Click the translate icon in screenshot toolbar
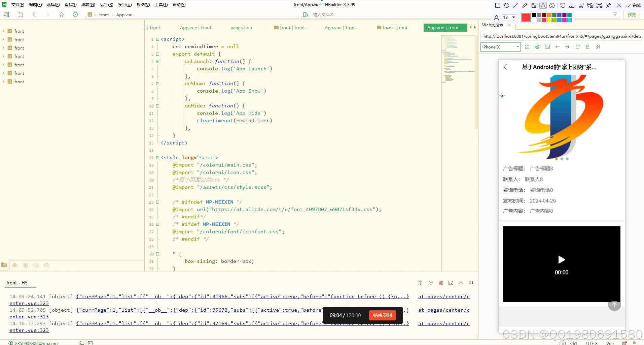 tap(590, 5)
